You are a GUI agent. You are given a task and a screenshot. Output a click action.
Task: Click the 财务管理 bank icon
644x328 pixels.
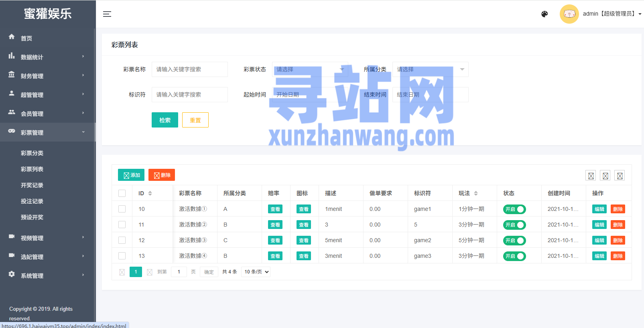[x=12, y=75]
